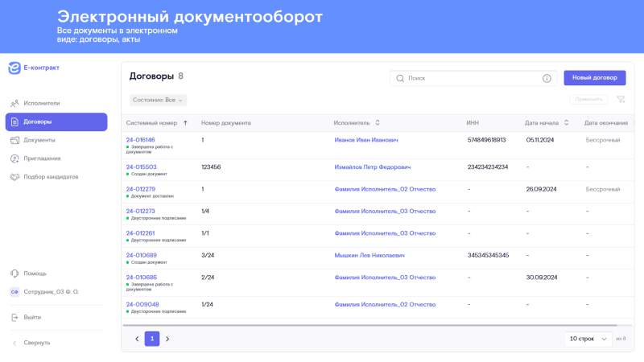Open executor Иванов Иван Иванович

366,140
